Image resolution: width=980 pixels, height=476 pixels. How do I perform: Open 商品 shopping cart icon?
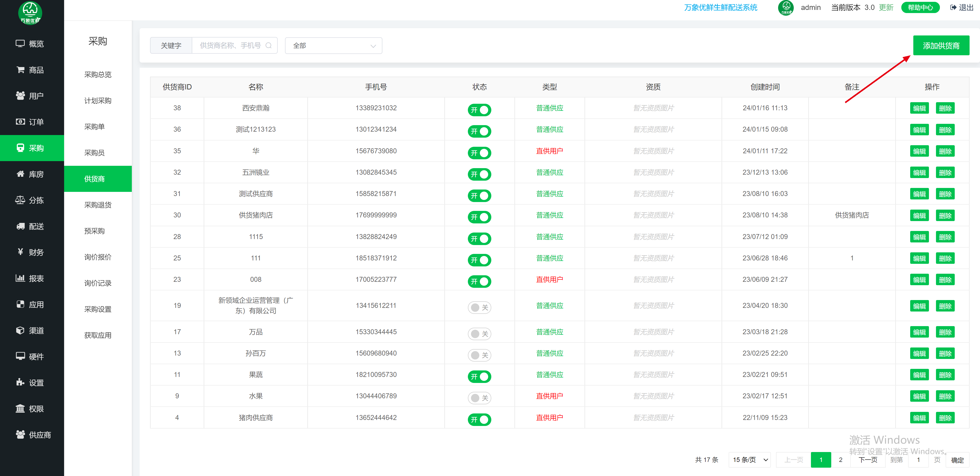coord(20,70)
